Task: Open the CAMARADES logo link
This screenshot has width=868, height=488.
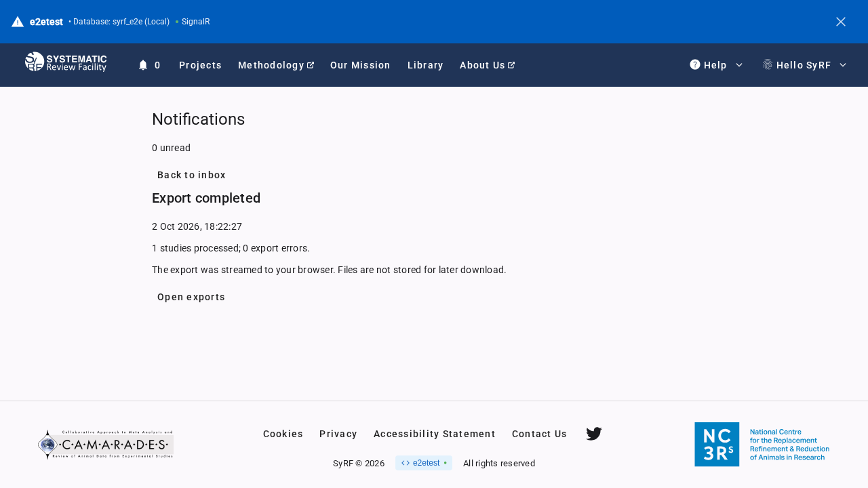Action: (106, 445)
